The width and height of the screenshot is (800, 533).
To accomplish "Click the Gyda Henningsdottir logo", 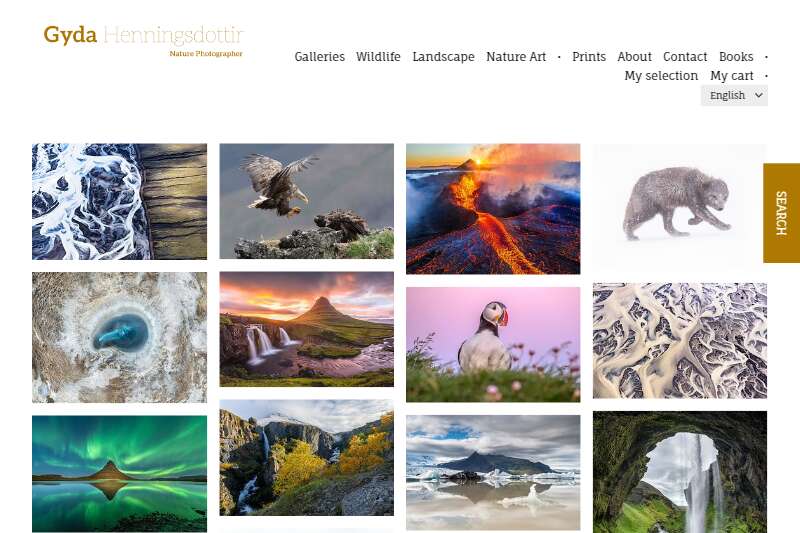I will click(143, 40).
